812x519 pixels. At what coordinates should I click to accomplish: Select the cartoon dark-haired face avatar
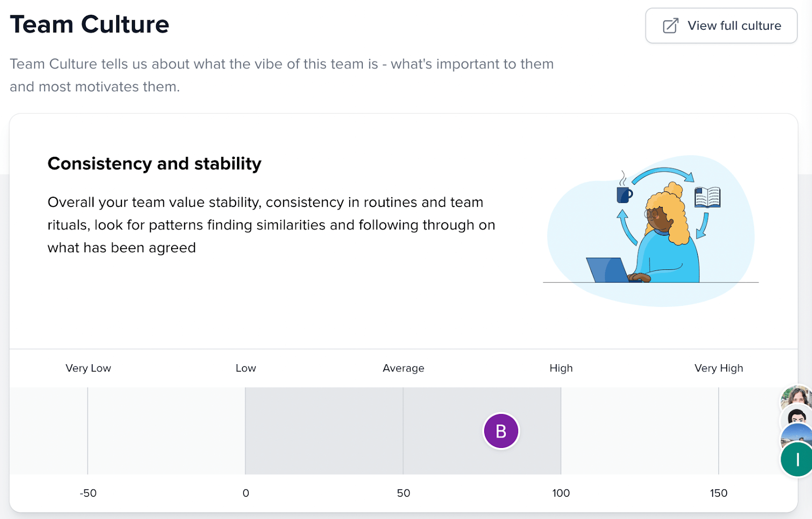pos(797,418)
